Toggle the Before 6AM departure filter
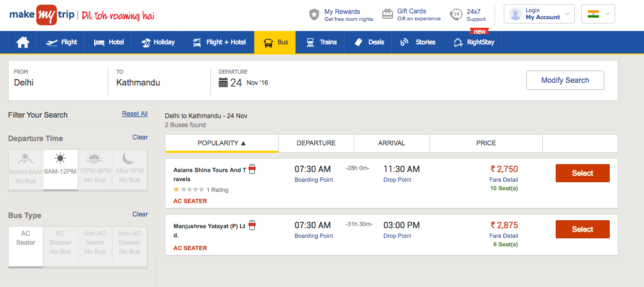This screenshot has width=644, height=287. click(25, 169)
